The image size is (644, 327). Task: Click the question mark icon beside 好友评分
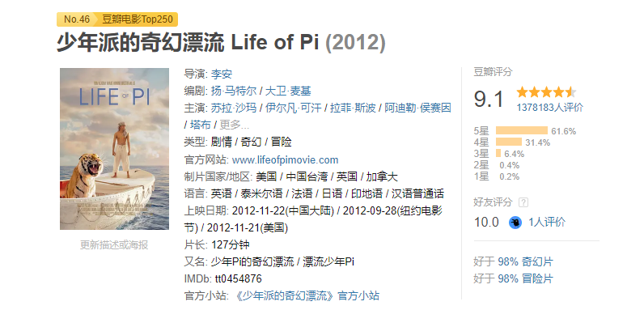[523, 202]
